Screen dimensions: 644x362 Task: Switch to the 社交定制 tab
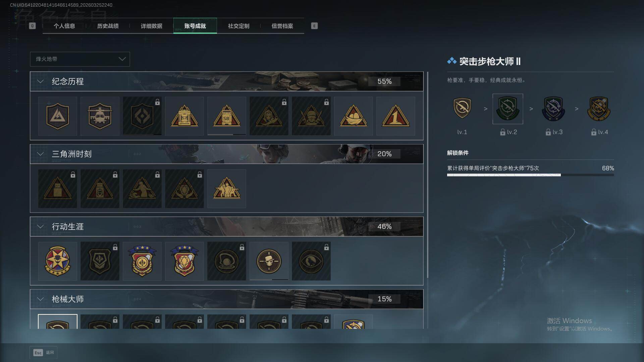pyautogui.click(x=239, y=26)
